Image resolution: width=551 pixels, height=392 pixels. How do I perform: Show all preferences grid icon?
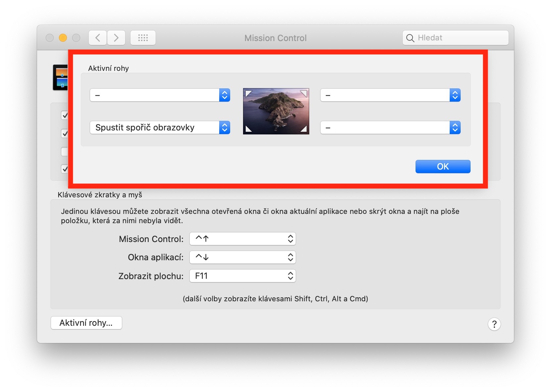(x=143, y=38)
